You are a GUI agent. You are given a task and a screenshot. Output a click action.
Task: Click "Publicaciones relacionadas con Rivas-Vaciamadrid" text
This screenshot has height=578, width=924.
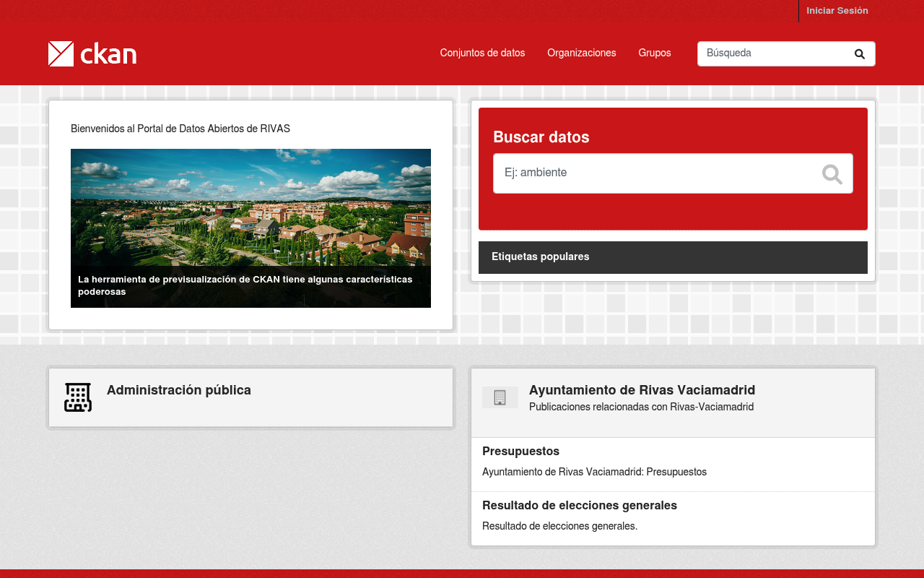[x=641, y=407]
